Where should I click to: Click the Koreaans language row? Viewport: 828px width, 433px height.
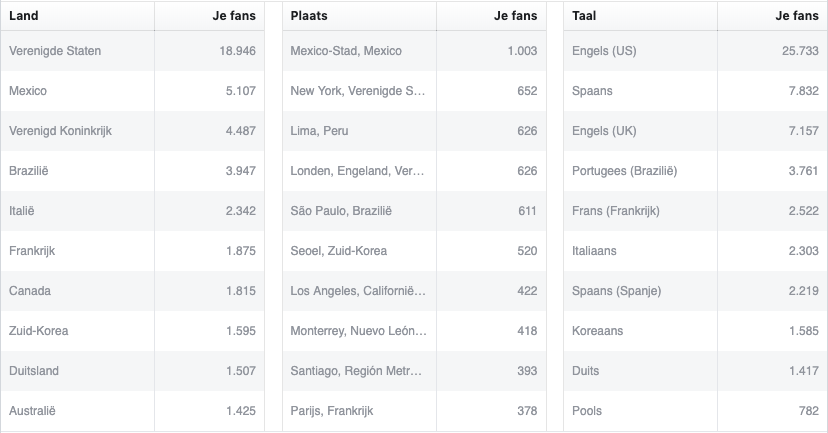(x=695, y=331)
